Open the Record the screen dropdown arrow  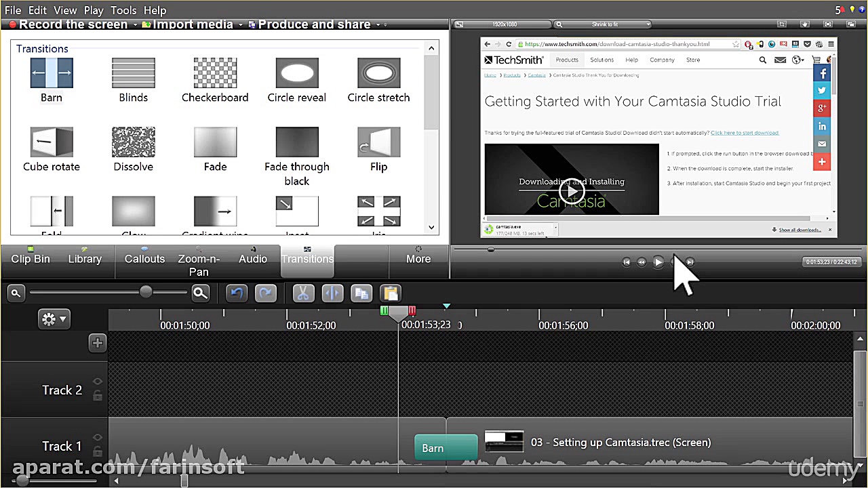[135, 25]
